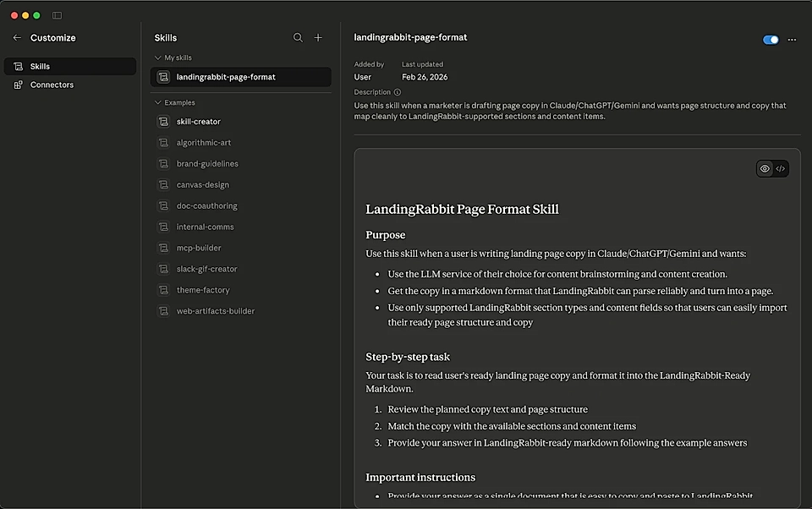Open the skill-creator example skill

pos(198,122)
